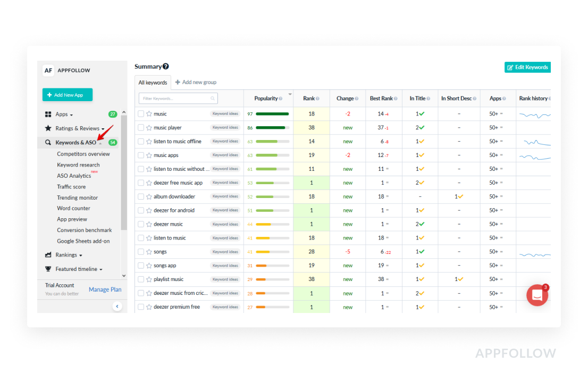Check the box for 'music player' keyword
Image resolution: width=588 pixels, height=379 pixels.
pos(141,128)
